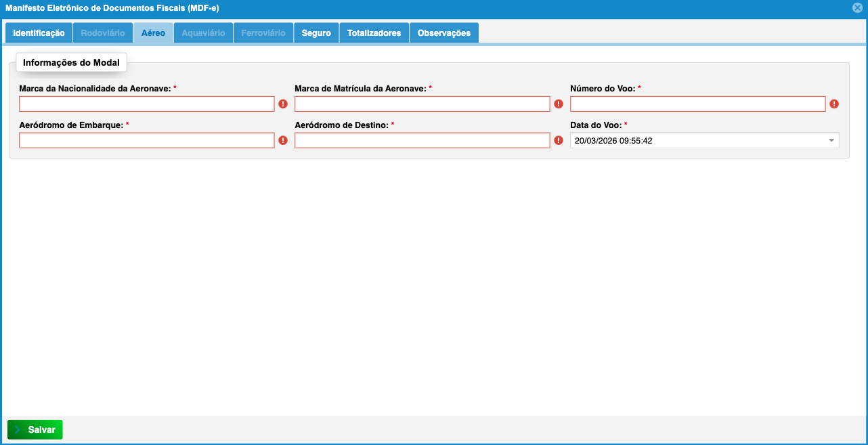Viewport: 868px width, 445px height.
Task: Click error icon beside Marca da Nacionalidade field
Action: click(x=283, y=104)
